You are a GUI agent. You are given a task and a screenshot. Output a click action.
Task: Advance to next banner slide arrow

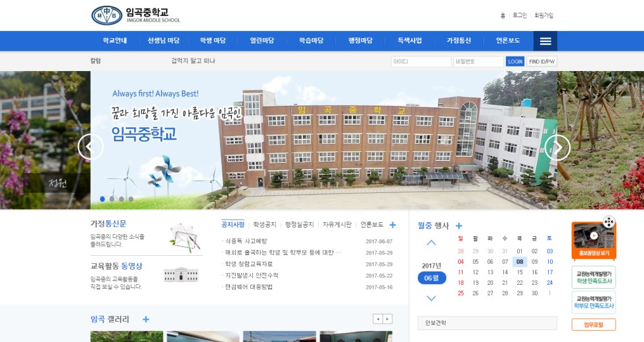pyautogui.click(x=557, y=147)
